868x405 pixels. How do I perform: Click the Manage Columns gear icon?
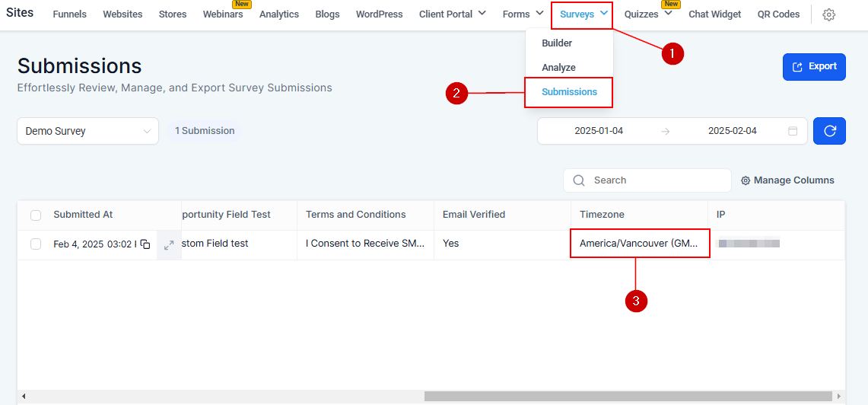click(x=746, y=180)
